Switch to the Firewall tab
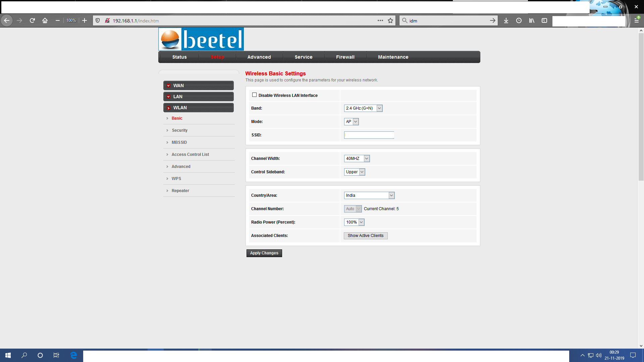644x362 pixels. click(x=345, y=57)
